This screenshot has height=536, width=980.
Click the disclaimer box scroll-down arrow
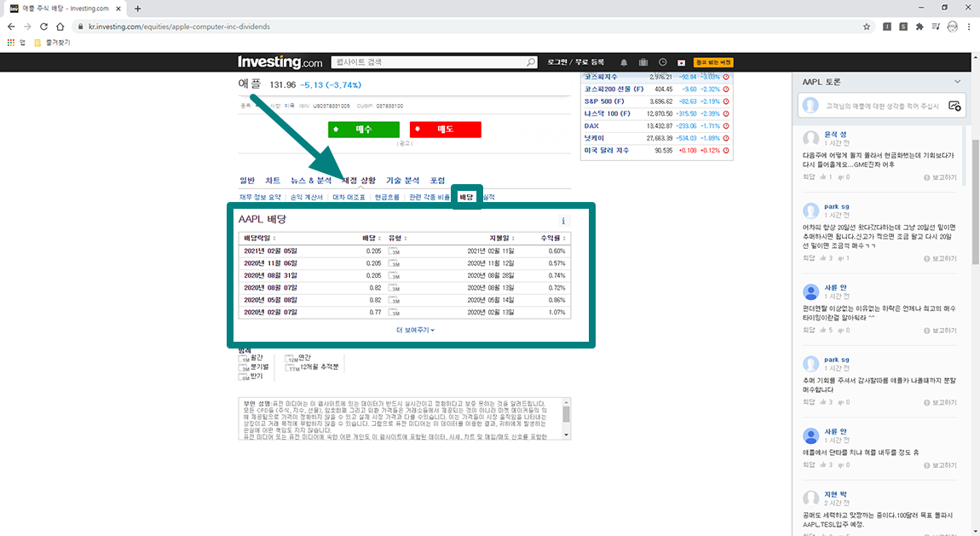[x=566, y=435]
